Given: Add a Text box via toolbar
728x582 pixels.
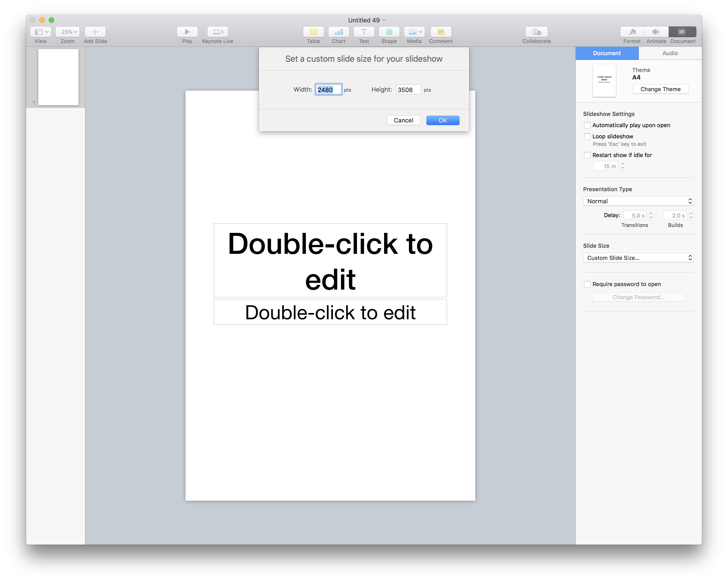Looking at the screenshot, I should point(364,32).
